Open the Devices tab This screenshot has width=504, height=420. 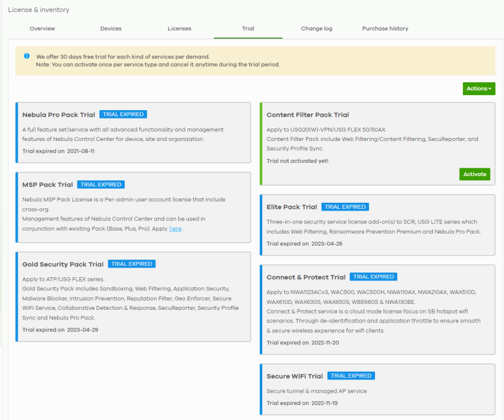pos(111,28)
